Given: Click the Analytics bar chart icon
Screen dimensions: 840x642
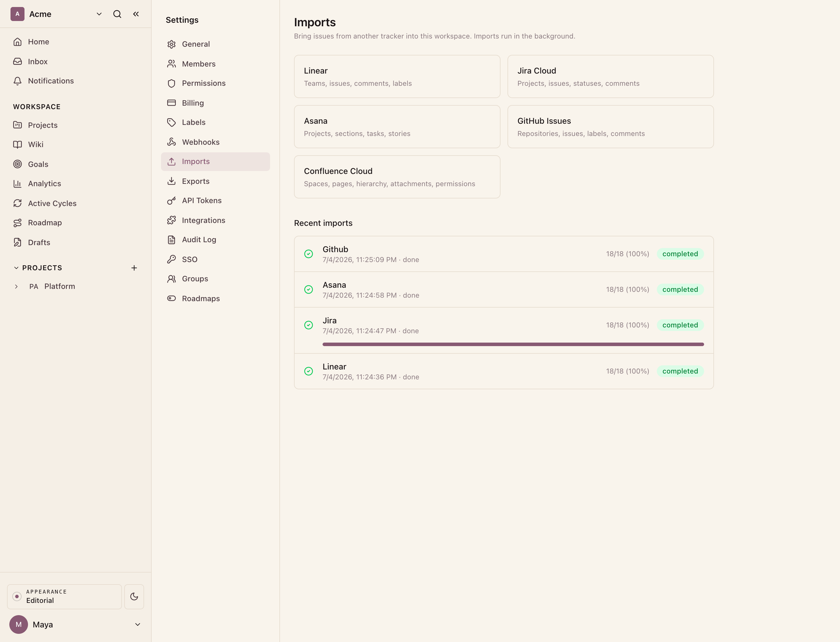Looking at the screenshot, I should point(17,184).
